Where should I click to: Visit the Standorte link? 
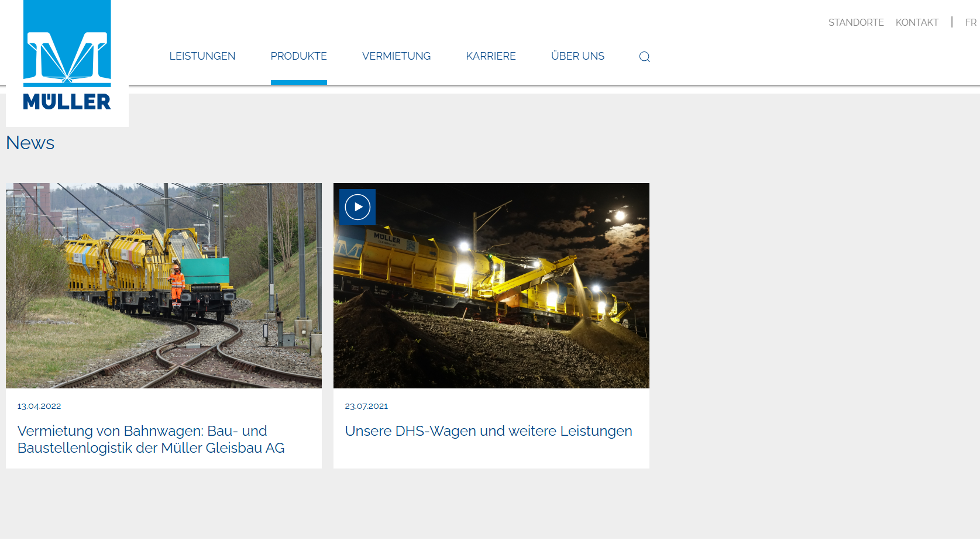856,22
